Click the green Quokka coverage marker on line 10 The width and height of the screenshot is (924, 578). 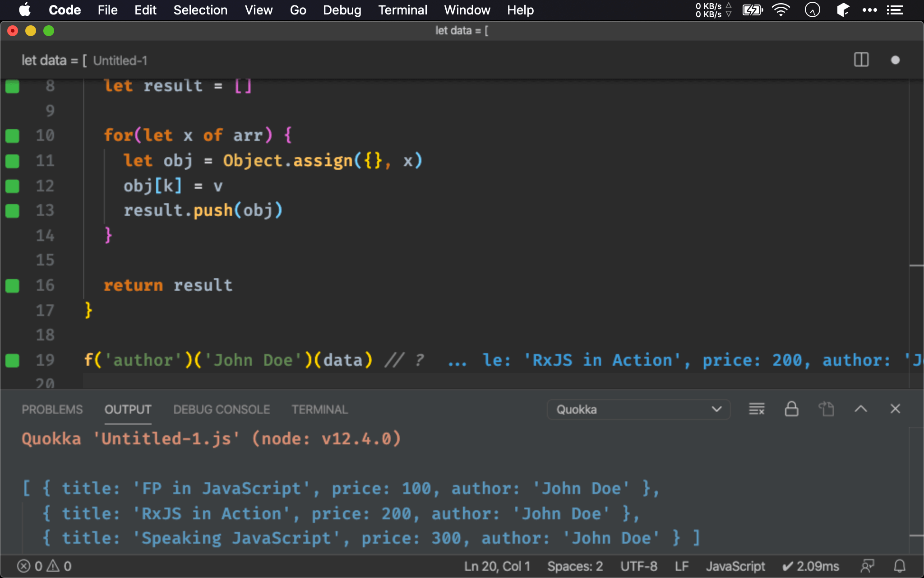click(x=12, y=135)
